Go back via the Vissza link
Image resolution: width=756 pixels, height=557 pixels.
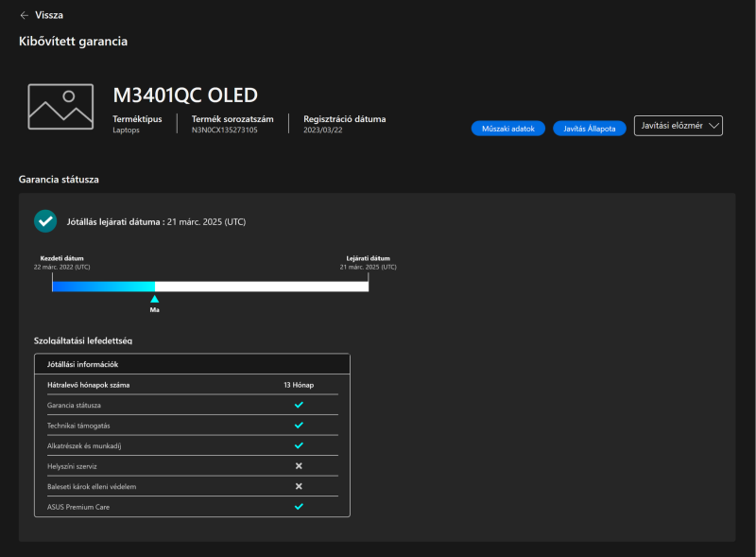(49, 15)
